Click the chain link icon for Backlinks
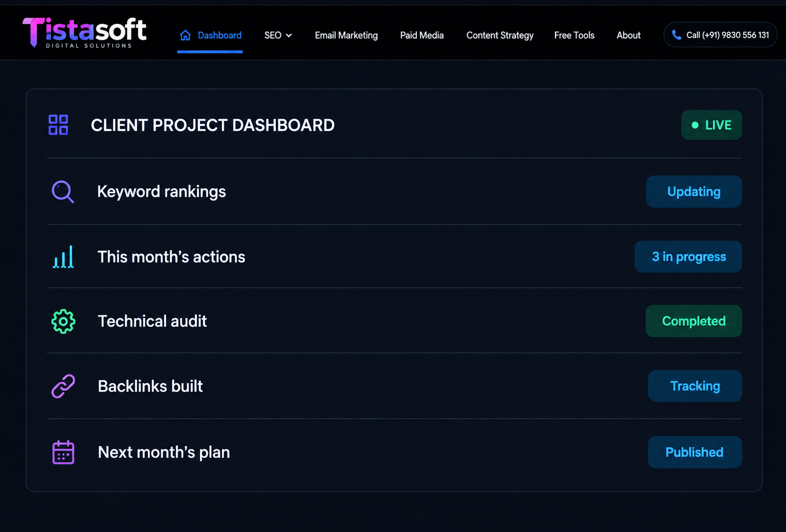Image resolution: width=786 pixels, height=532 pixels. 63,386
